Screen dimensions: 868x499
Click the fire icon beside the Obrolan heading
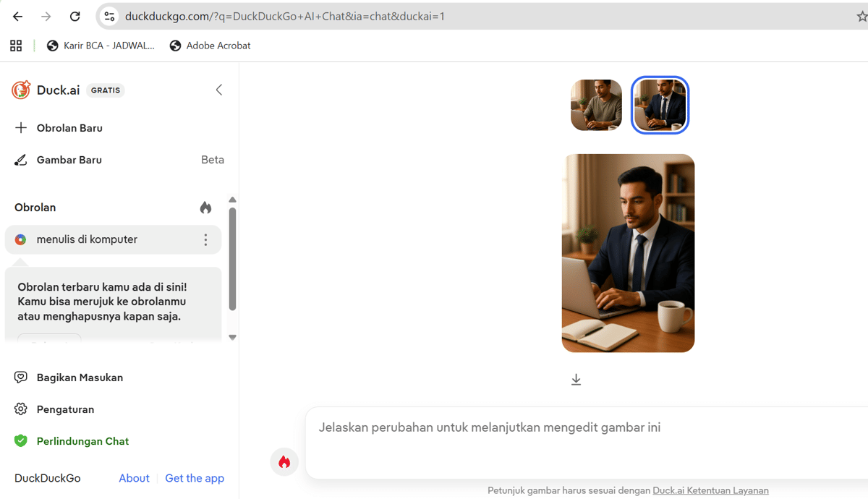[x=205, y=207]
